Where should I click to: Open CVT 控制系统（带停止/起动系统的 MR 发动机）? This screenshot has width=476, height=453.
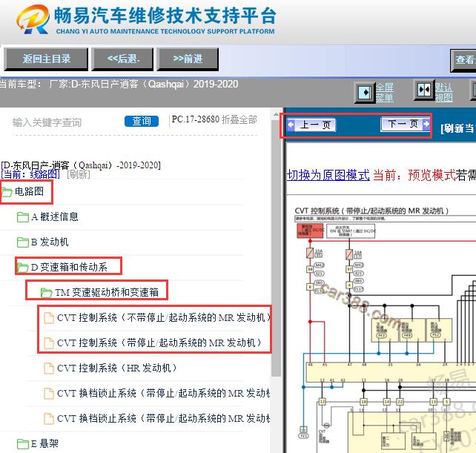click(159, 343)
